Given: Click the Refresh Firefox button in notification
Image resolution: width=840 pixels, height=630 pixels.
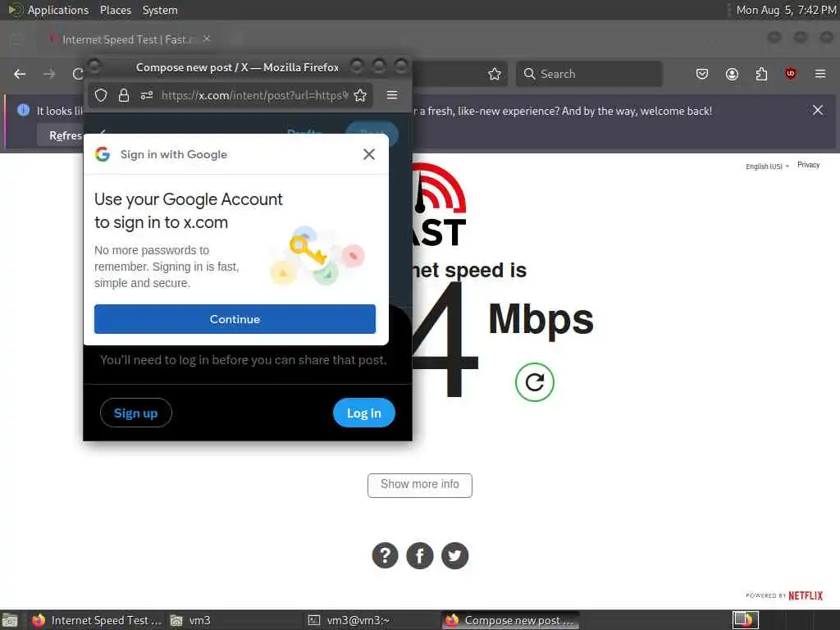Looking at the screenshot, I should click(x=61, y=135).
